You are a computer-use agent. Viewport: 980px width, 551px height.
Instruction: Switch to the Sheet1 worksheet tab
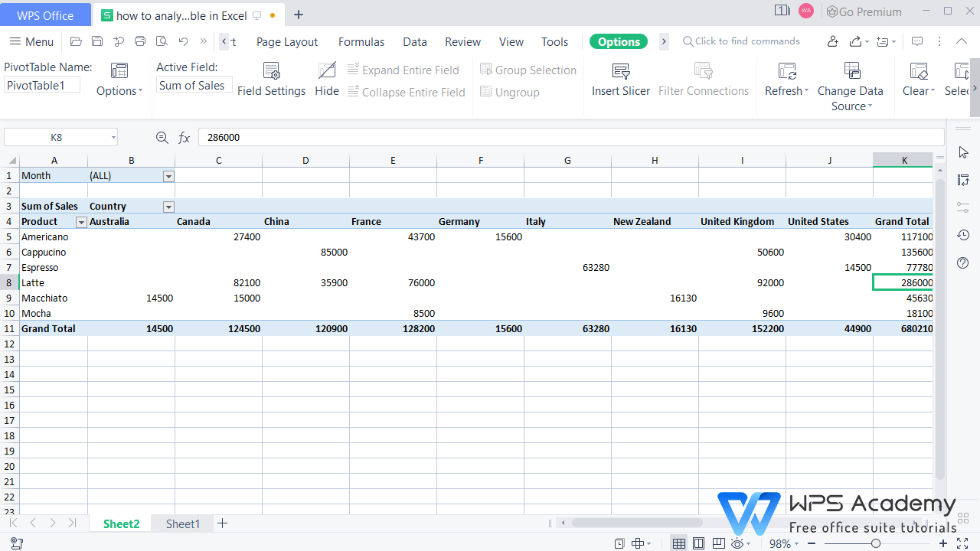(183, 523)
